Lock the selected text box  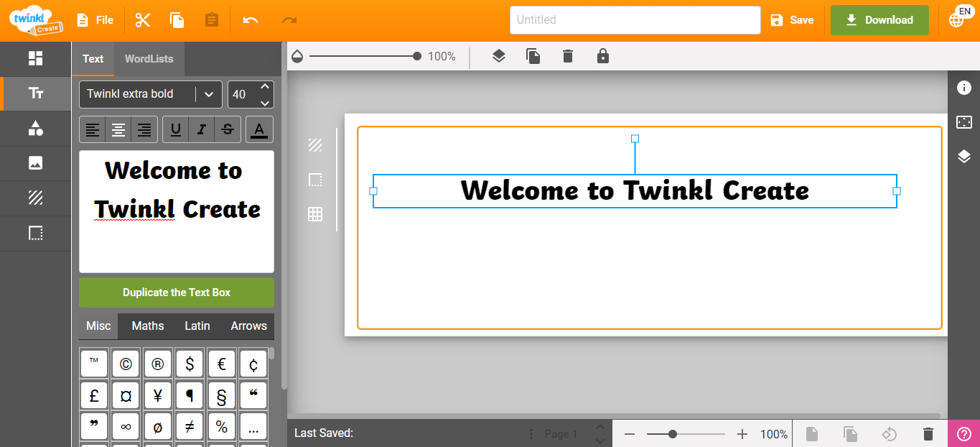pos(602,55)
